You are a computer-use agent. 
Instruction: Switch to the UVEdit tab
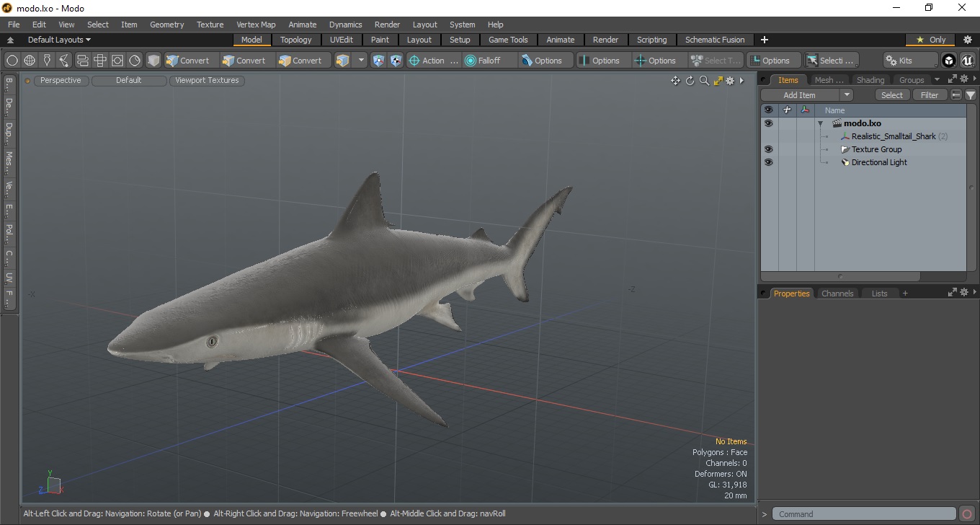tap(342, 40)
